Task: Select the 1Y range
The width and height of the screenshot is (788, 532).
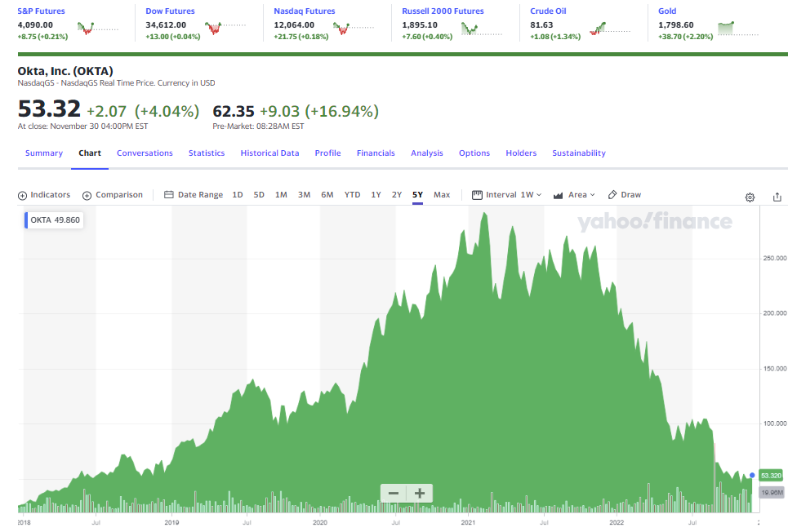Action: point(376,195)
